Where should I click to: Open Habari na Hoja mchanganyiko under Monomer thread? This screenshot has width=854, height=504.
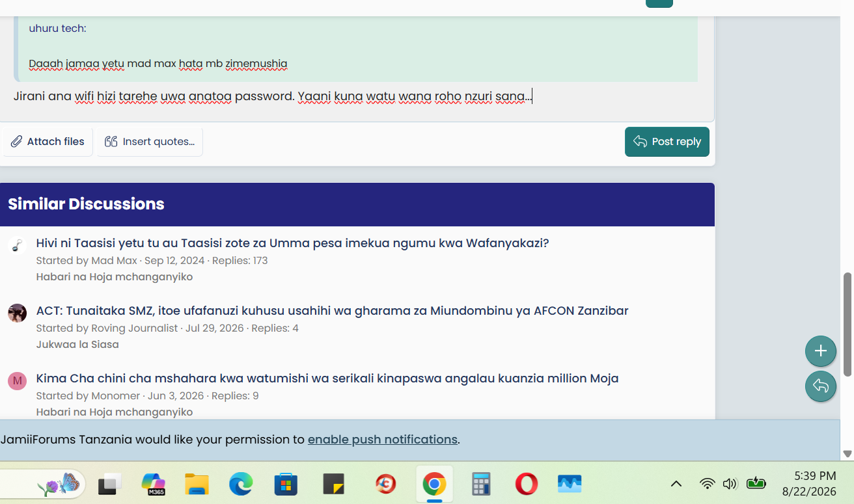click(115, 412)
